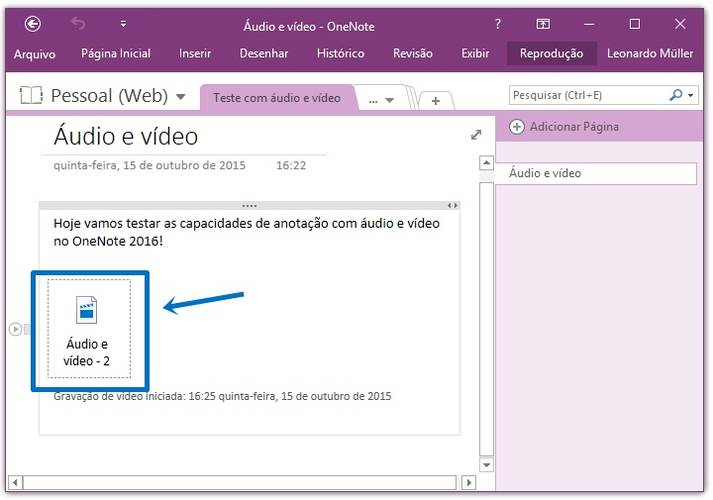Click the play button left of video attachment
Screen dimensions: 713x500
[x=15, y=329]
